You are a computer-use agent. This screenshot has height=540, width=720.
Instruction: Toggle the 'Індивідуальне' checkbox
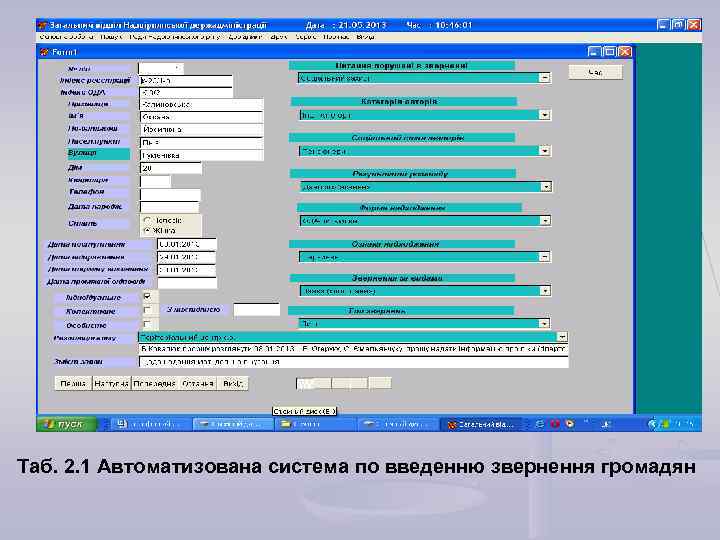coord(147,296)
